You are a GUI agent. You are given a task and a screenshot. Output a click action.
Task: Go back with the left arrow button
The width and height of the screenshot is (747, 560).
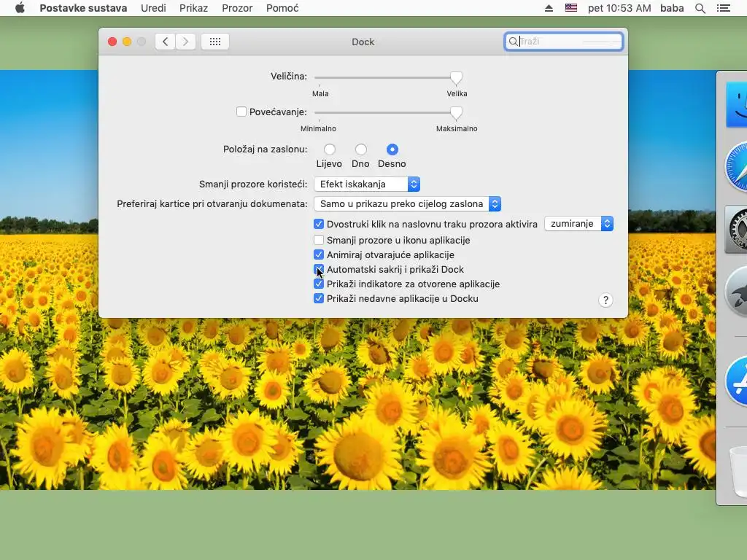[166, 42]
